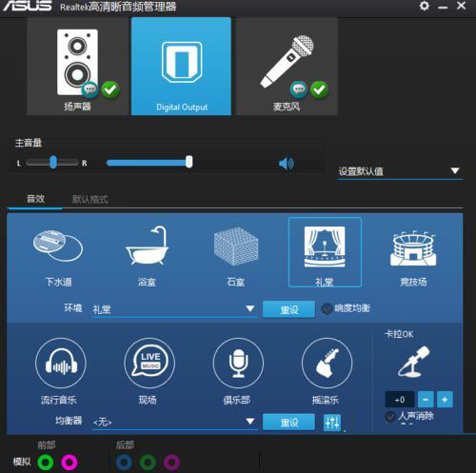476x473 pixels.
Task: Apply the 摇滚乐 rock equalizer preset
Action: (327, 364)
